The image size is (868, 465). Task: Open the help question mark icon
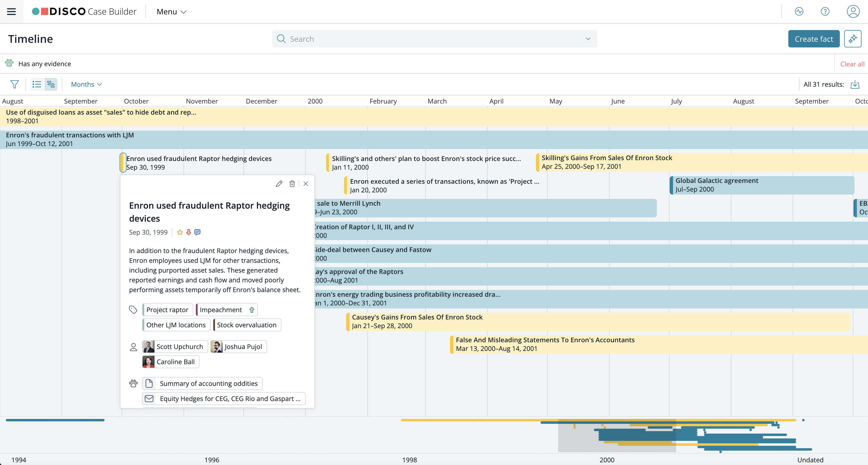coord(825,11)
